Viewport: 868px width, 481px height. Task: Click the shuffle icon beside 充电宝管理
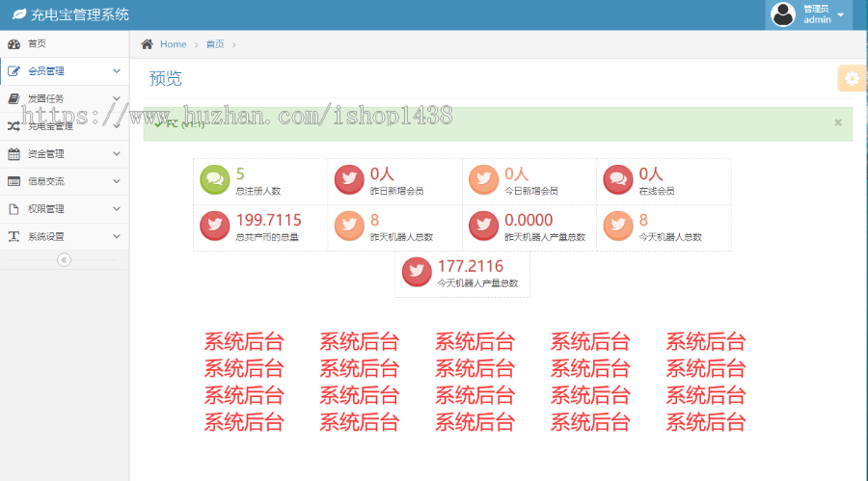(14, 126)
